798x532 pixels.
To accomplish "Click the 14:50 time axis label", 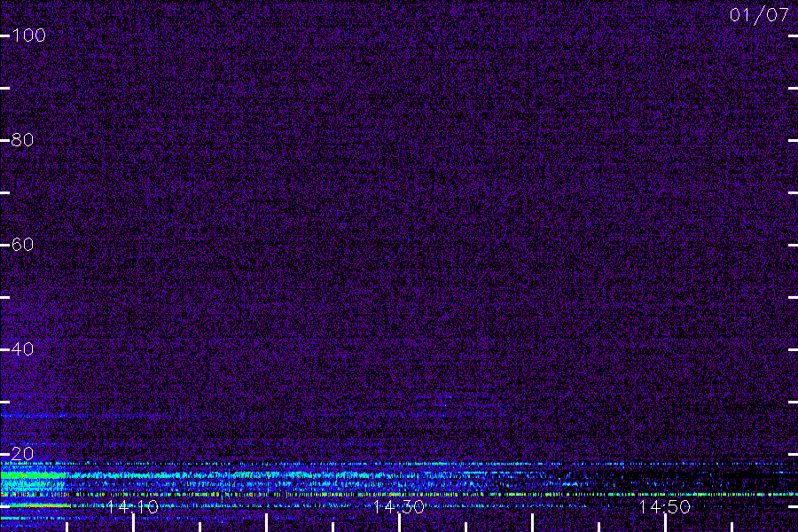I will coord(665,506).
